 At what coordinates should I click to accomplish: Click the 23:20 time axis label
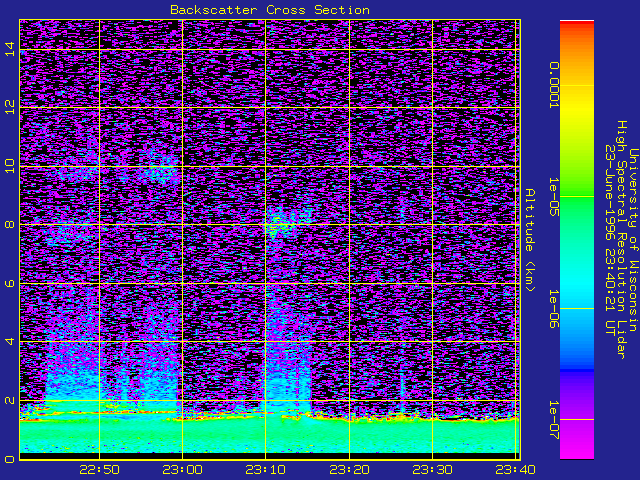click(349, 470)
